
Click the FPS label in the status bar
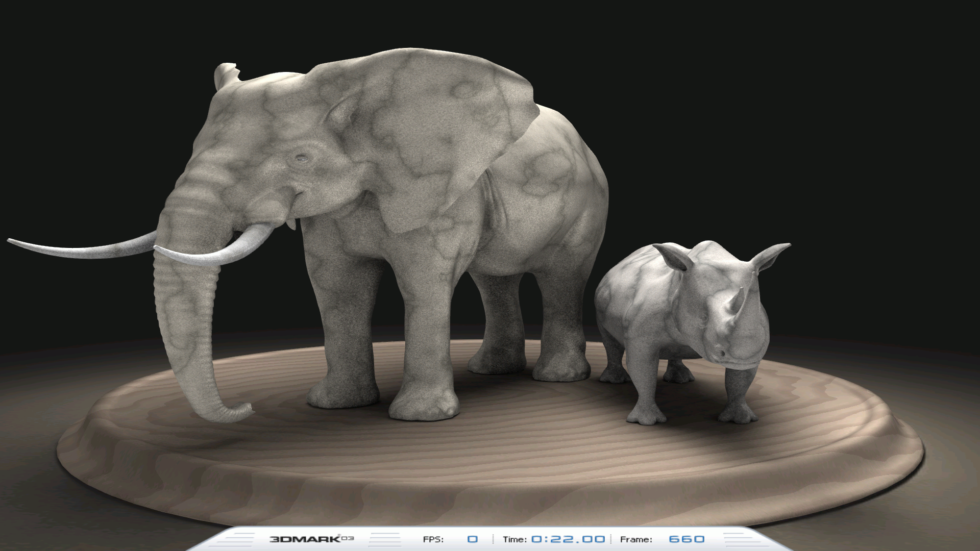tap(433, 539)
